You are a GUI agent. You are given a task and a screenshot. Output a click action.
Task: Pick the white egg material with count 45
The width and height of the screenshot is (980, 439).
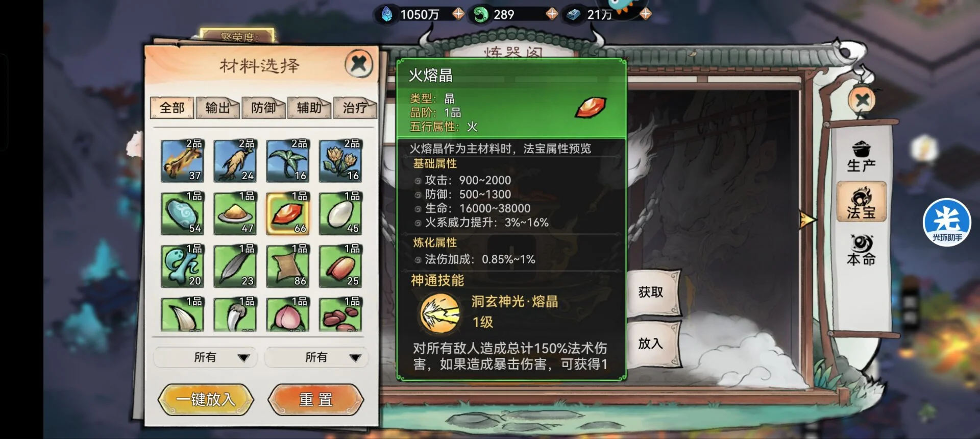coord(340,213)
